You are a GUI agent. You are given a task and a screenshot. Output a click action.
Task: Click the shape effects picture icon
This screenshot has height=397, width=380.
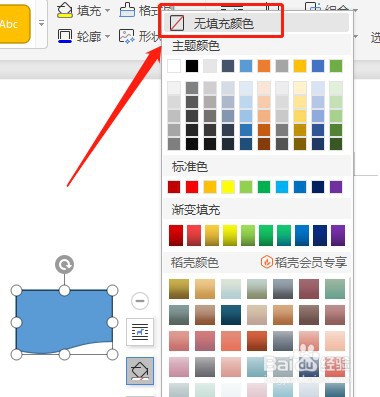(x=127, y=36)
